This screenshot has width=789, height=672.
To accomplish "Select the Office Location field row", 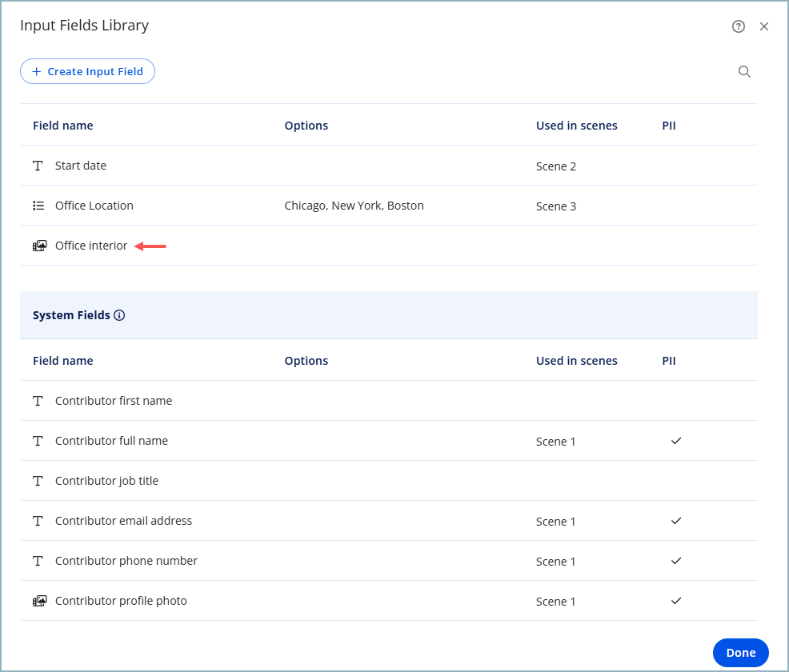I will click(94, 206).
